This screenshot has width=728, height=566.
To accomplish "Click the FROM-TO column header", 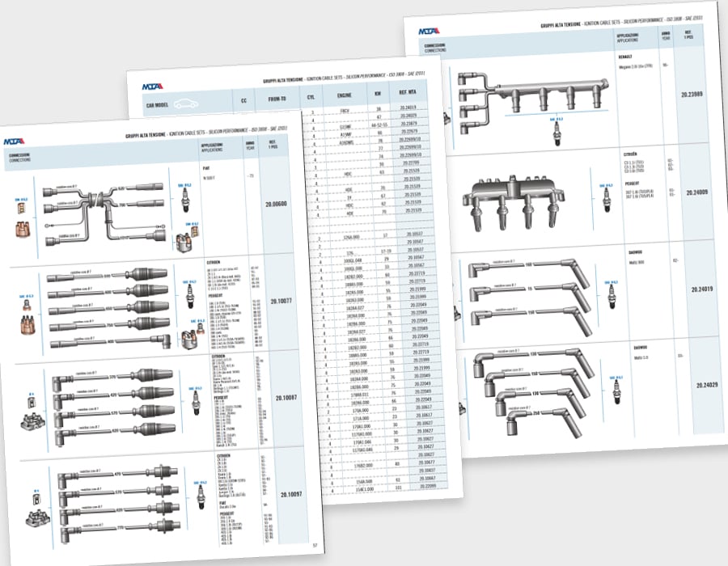I will pos(277,99).
